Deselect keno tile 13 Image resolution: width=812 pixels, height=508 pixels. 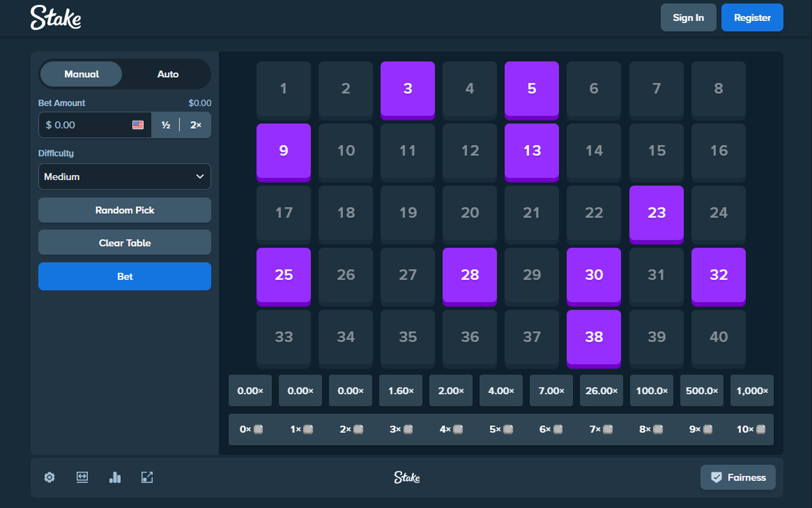pyautogui.click(x=532, y=152)
